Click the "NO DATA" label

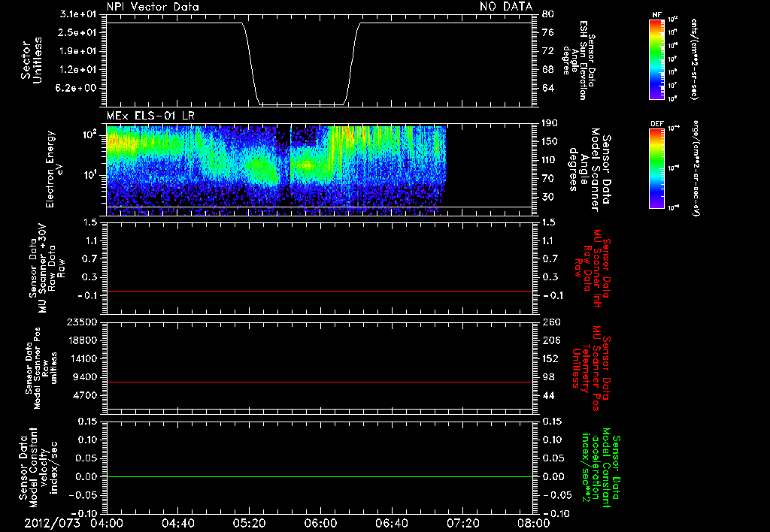506,6
